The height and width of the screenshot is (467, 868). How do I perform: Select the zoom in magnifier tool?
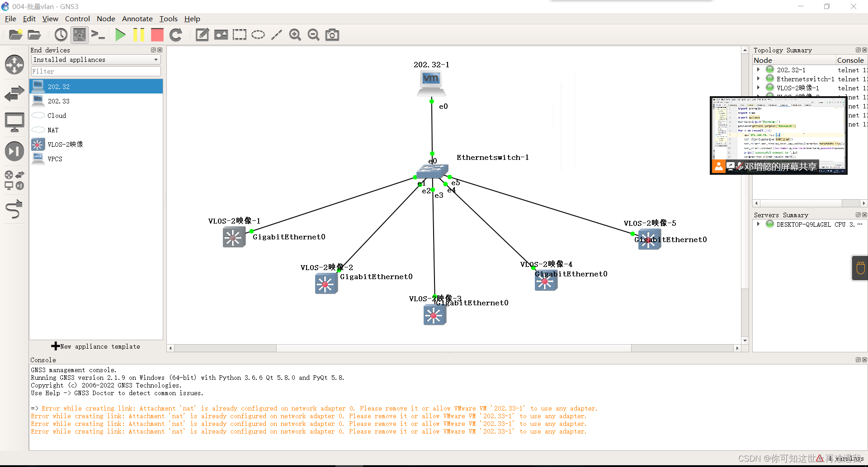(x=295, y=34)
